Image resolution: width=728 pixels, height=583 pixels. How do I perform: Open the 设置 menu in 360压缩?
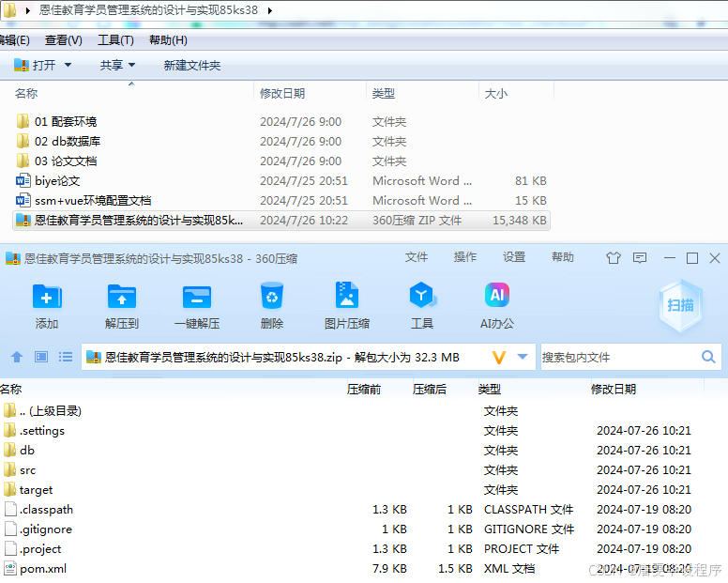pos(514,257)
